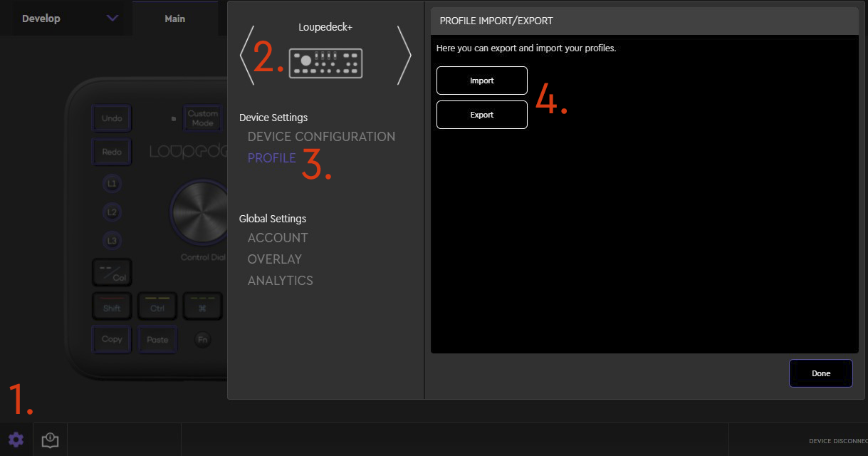Open Account global settings
This screenshot has height=456, width=868.
[278, 238]
